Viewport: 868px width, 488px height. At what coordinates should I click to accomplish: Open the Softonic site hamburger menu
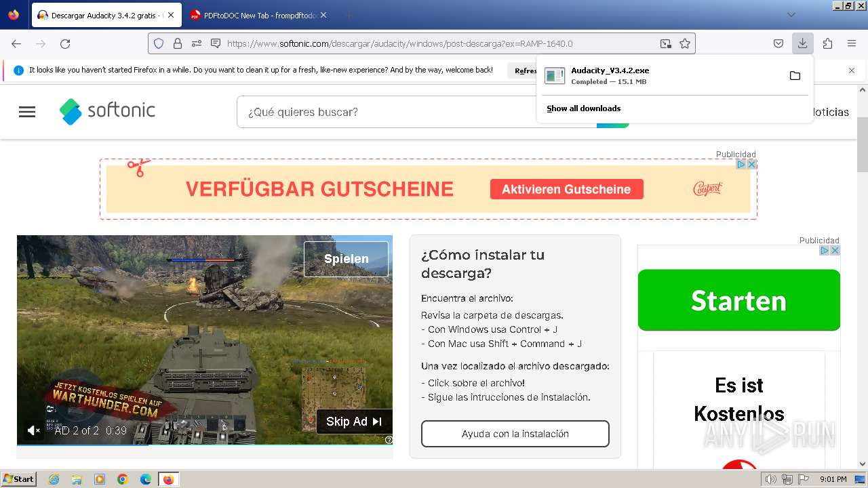point(27,112)
